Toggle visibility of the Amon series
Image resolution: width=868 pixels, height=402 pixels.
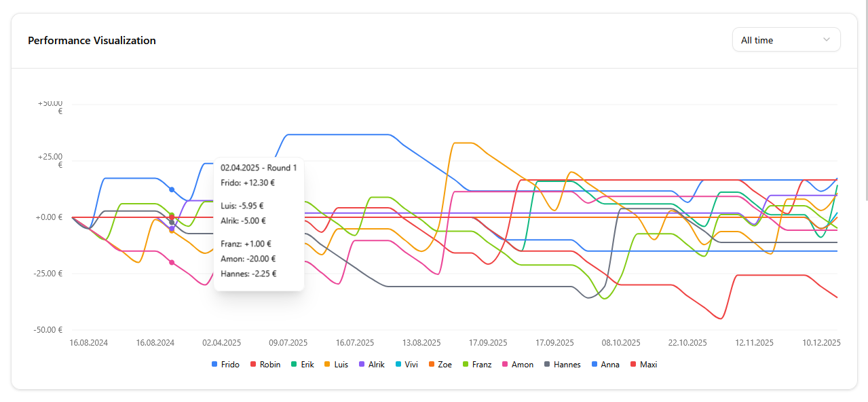click(506, 365)
